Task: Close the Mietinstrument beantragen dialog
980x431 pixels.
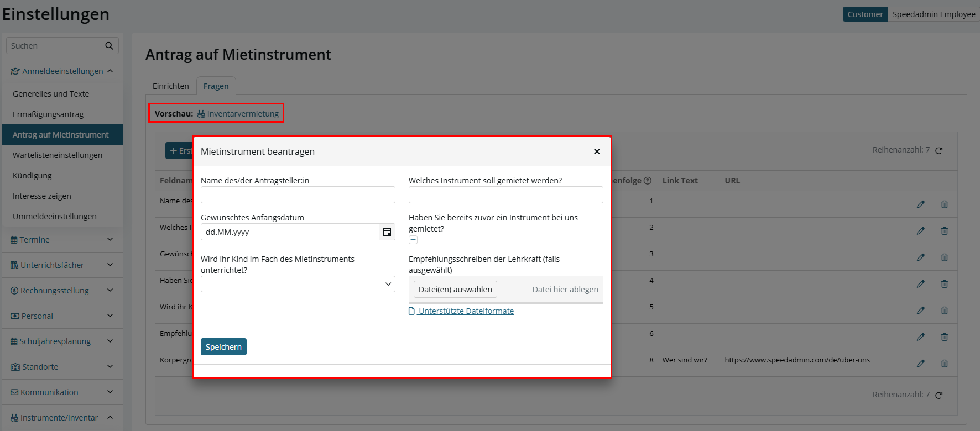Action: [x=597, y=151]
